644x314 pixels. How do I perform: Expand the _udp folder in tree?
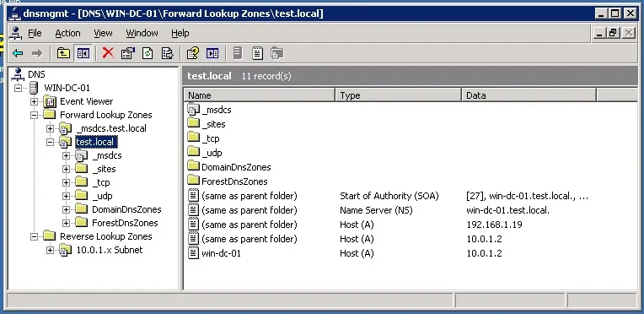tap(66, 196)
